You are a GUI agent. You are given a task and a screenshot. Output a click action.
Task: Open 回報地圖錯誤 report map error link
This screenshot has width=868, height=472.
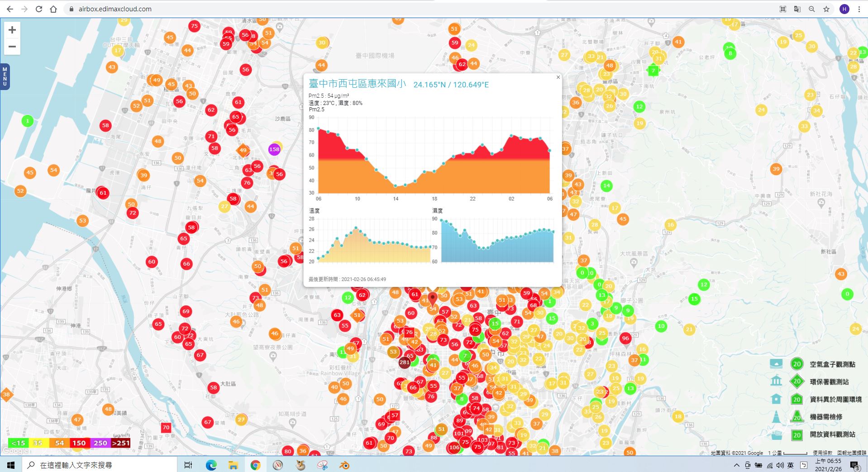pos(851,453)
